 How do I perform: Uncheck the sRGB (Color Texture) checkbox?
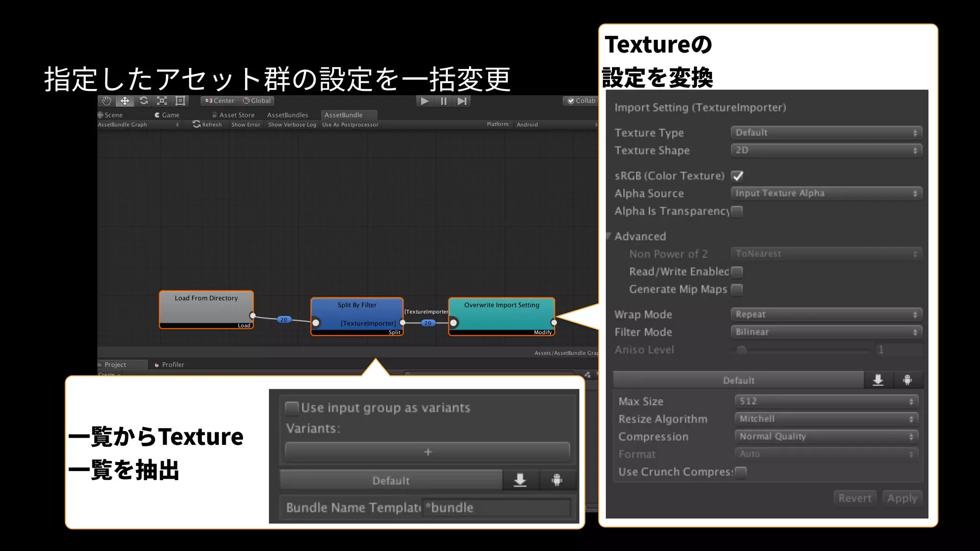(737, 176)
